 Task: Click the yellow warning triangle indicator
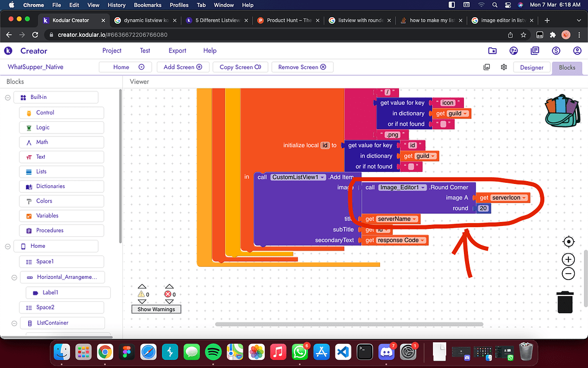click(x=141, y=294)
